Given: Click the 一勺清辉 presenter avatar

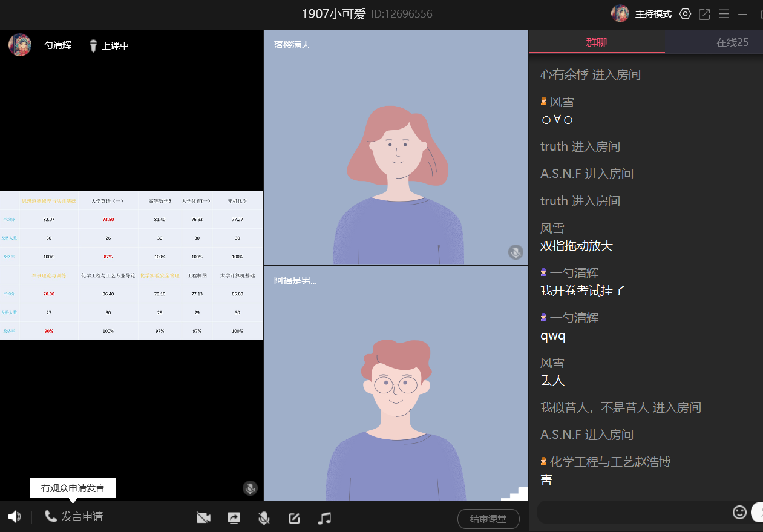Looking at the screenshot, I should [20, 45].
